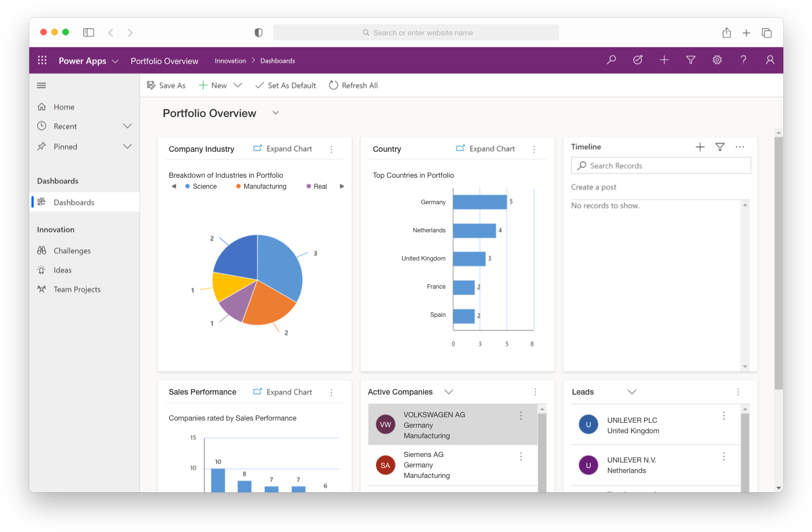Click the Timeline Search Records field
812x532 pixels.
(x=661, y=166)
